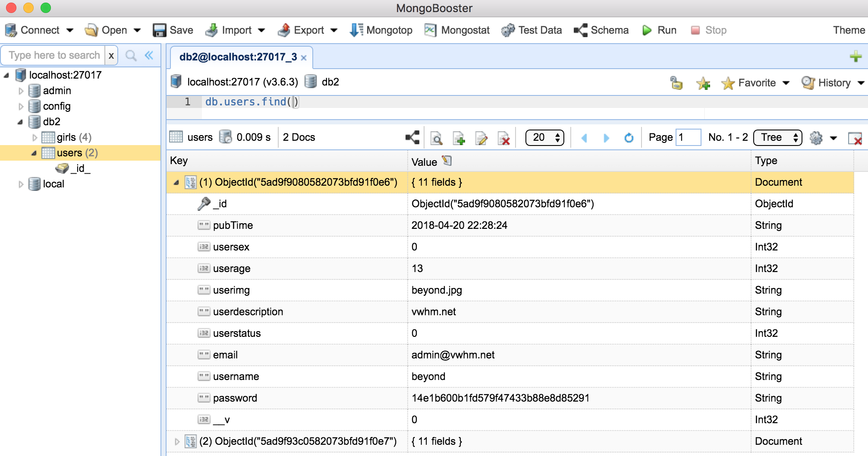
Task: Expand the Import dropdown arrow
Action: pyautogui.click(x=261, y=30)
